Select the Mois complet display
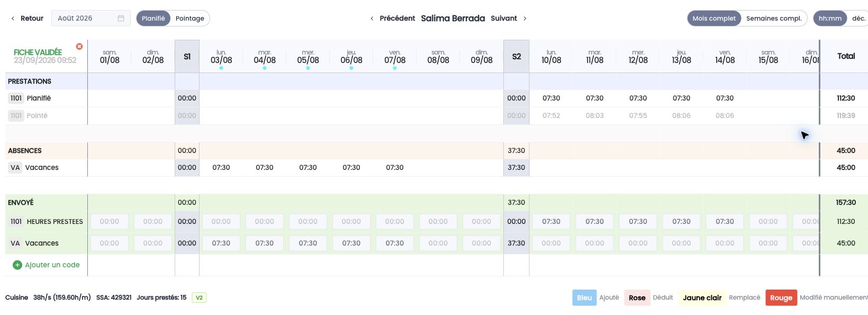 pyautogui.click(x=714, y=18)
